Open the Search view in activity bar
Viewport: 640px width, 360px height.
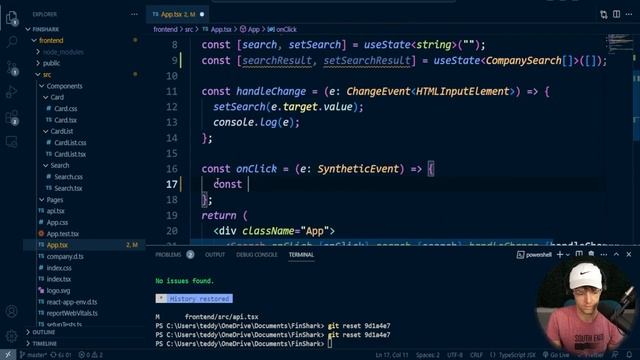pyautogui.click(x=12, y=41)
